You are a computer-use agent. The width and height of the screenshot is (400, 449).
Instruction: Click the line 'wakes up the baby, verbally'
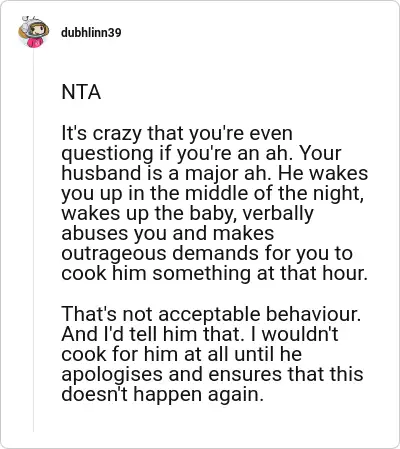[x=187, y=214]
